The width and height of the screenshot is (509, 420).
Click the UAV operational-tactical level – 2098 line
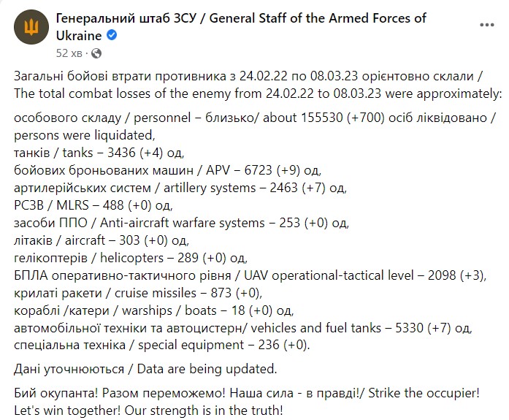[250, 274]
